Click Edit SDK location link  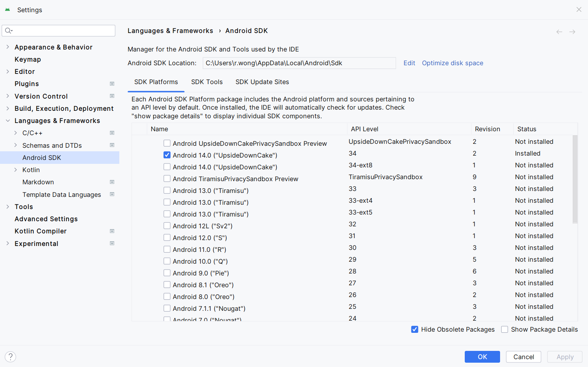(x=409, y=63)
